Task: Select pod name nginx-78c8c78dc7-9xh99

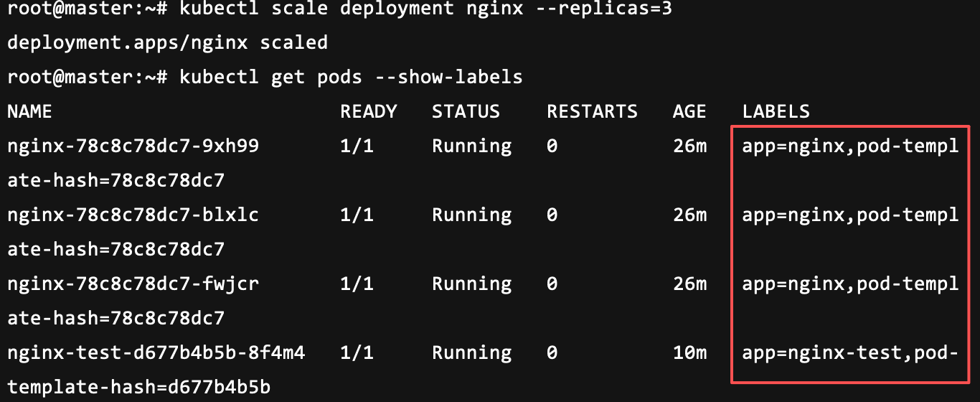Action: point(133,146)
